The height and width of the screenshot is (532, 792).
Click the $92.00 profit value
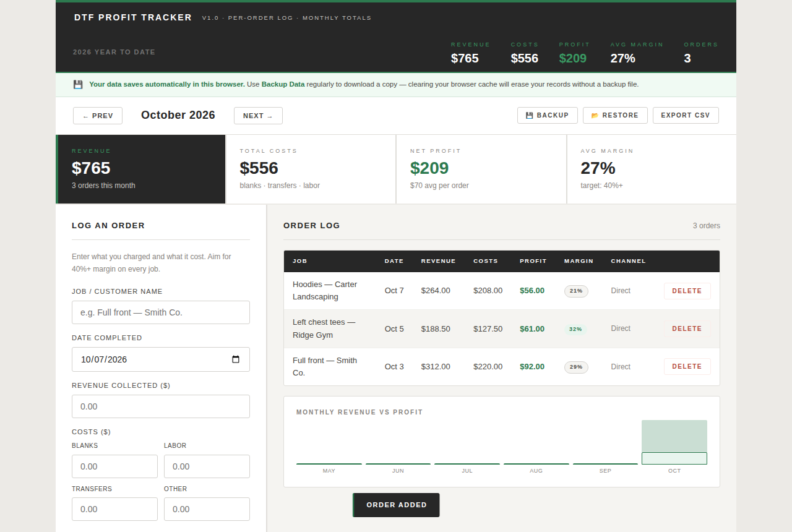(x=532, y=367)
